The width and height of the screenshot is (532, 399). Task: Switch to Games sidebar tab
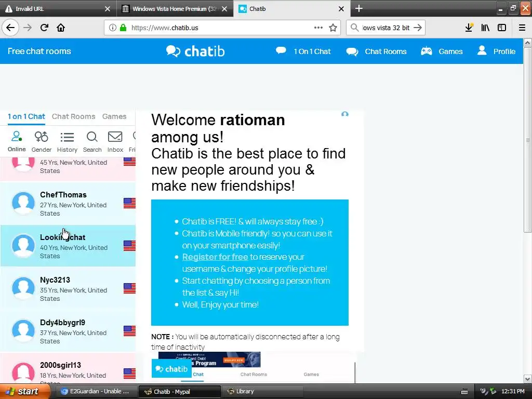click(x=114, y=116)
